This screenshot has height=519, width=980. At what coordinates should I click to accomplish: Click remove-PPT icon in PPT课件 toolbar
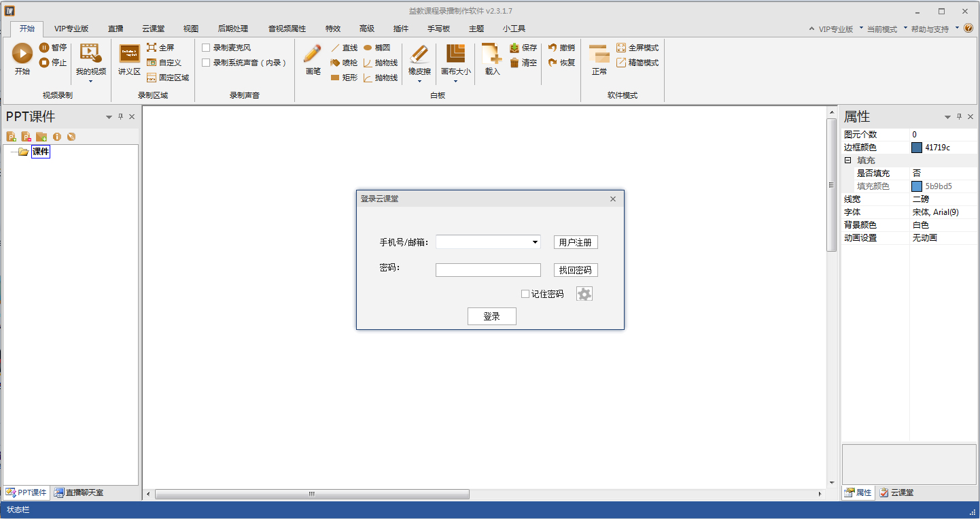[26, 137]
